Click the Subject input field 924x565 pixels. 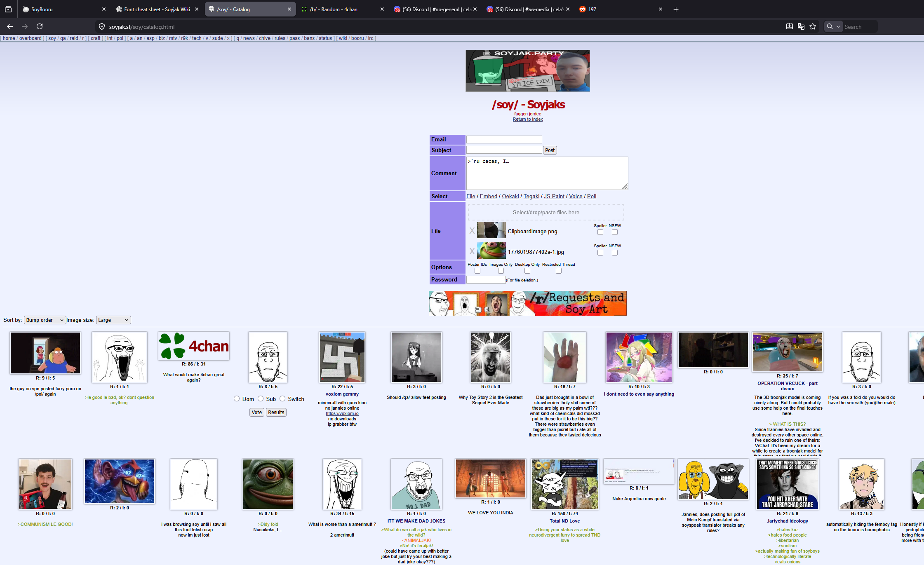(504, 150)
